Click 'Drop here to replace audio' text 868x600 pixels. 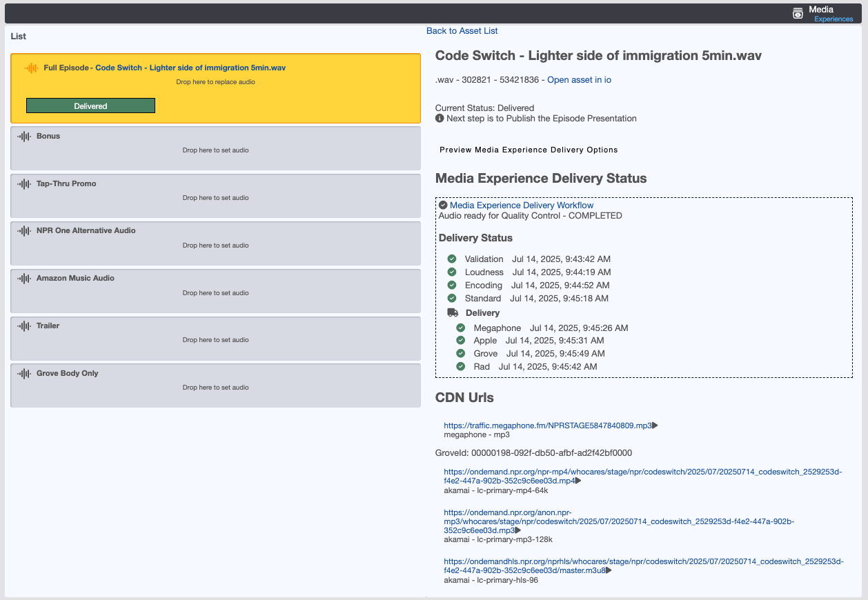[215, 82]
